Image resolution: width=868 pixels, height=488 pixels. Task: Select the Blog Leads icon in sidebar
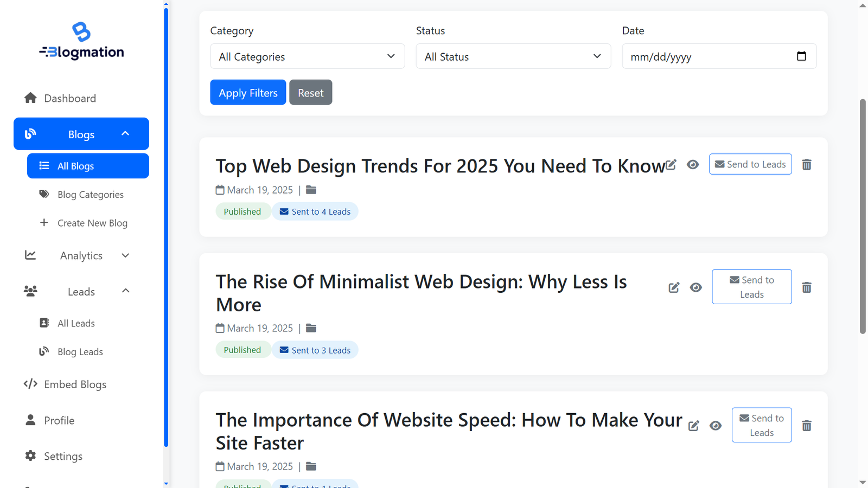[x=44, y=351]
